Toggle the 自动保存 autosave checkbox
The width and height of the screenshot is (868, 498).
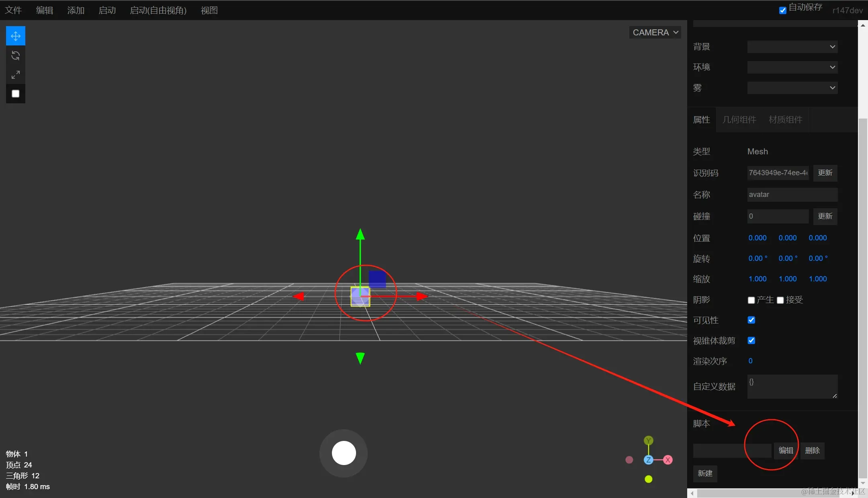[x=782, y=10]
